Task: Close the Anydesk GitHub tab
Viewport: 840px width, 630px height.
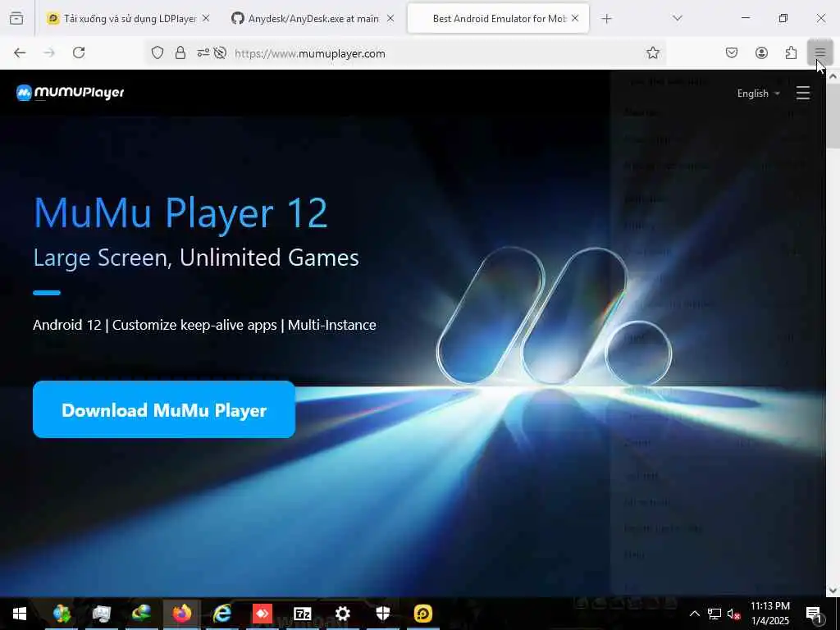Action: 390,18
